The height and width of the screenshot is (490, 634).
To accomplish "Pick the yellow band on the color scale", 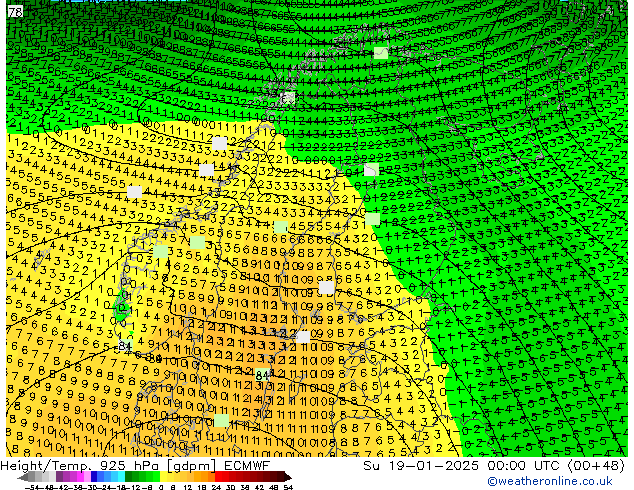I will pyautogui.click(x=163, y=476).
